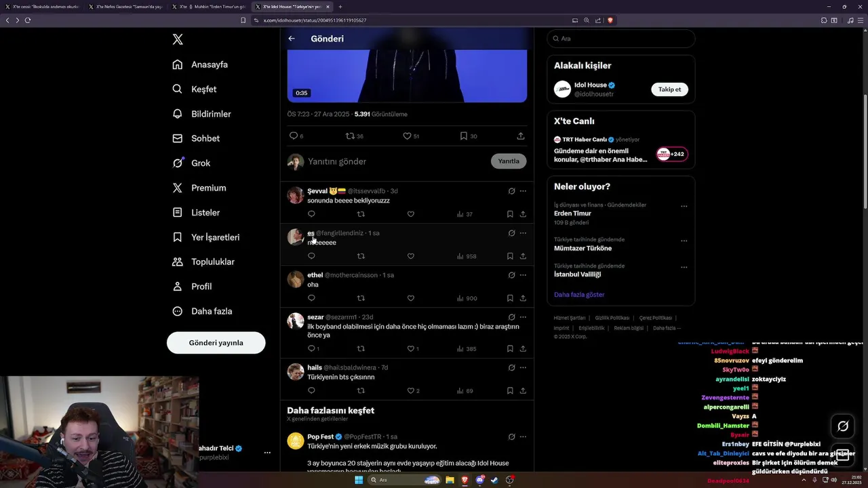The height and width of the screenshot is (488, 868).
Task: Open Grok from the sidebar
Action: pyautogui.click(x=192, y=163)
